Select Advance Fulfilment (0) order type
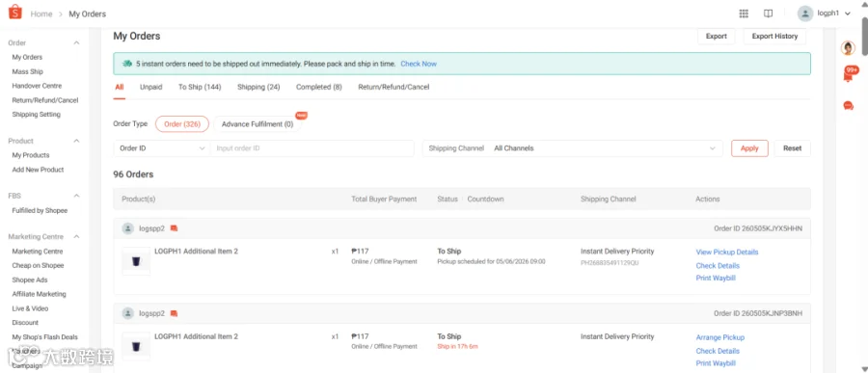 click(x=258, y=124)
